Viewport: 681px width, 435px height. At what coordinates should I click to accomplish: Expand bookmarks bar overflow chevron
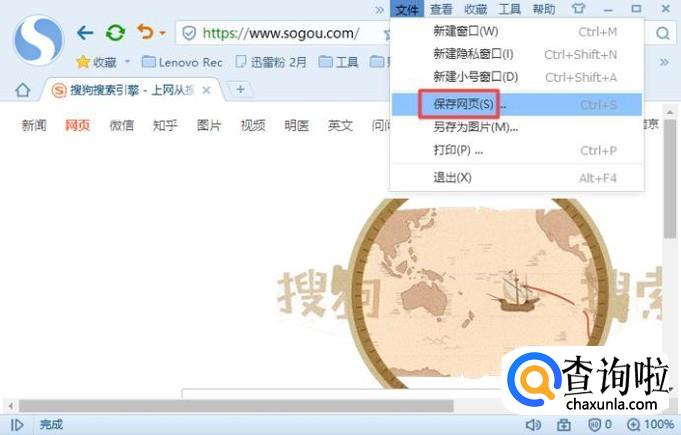664,62
